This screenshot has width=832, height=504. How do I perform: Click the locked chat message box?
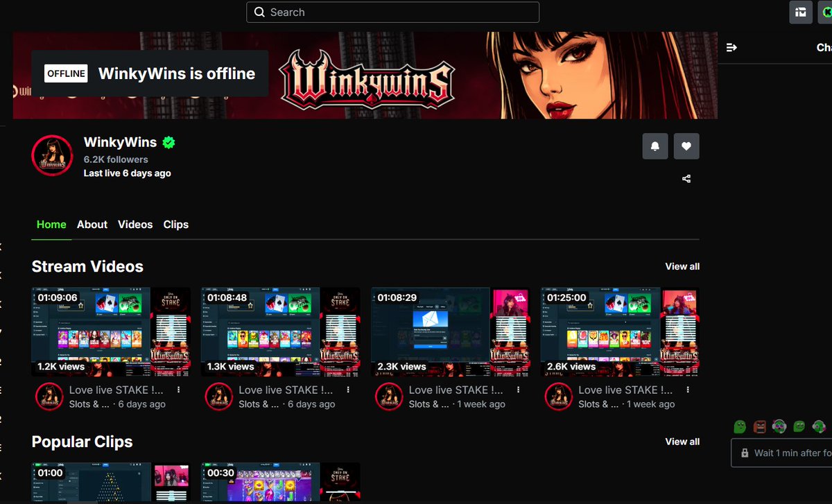782,453
